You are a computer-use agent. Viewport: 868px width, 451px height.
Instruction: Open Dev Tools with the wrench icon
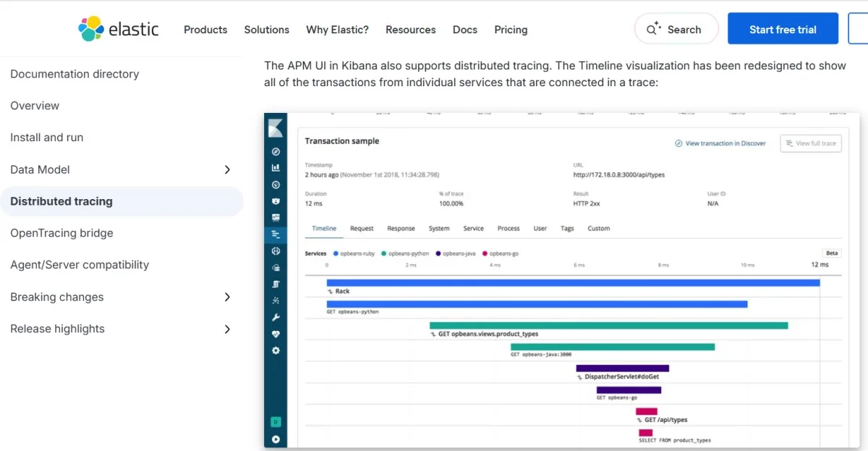tap(276, 317)
